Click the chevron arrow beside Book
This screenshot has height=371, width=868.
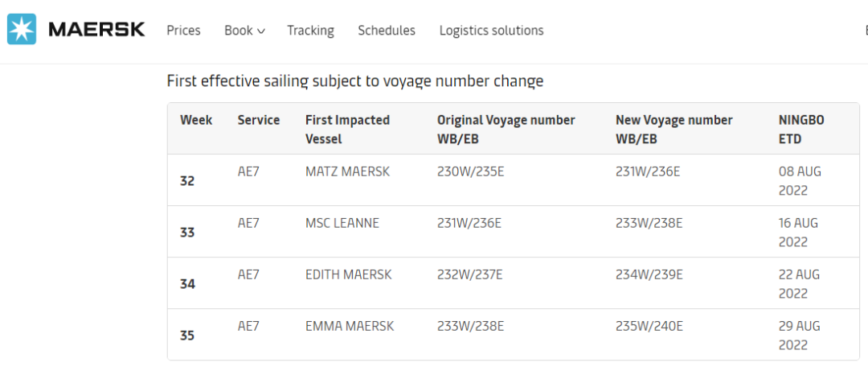tap(261, 31)
